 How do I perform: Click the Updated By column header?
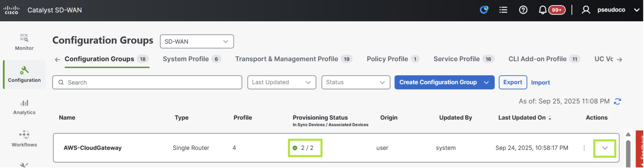pyautogui.click(x=456, y=118)
